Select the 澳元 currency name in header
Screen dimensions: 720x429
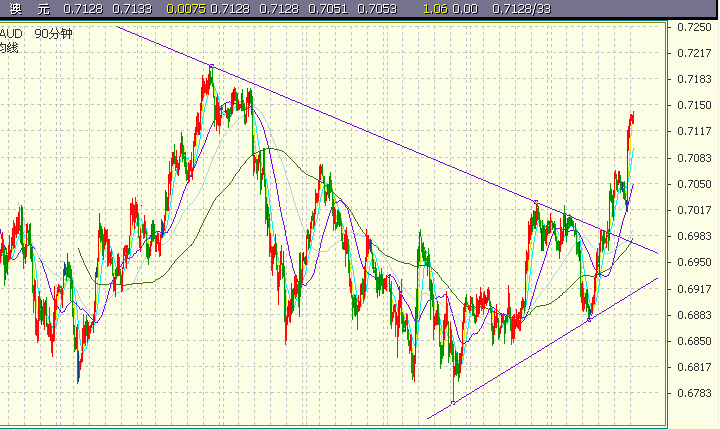(x=30, y=9)
